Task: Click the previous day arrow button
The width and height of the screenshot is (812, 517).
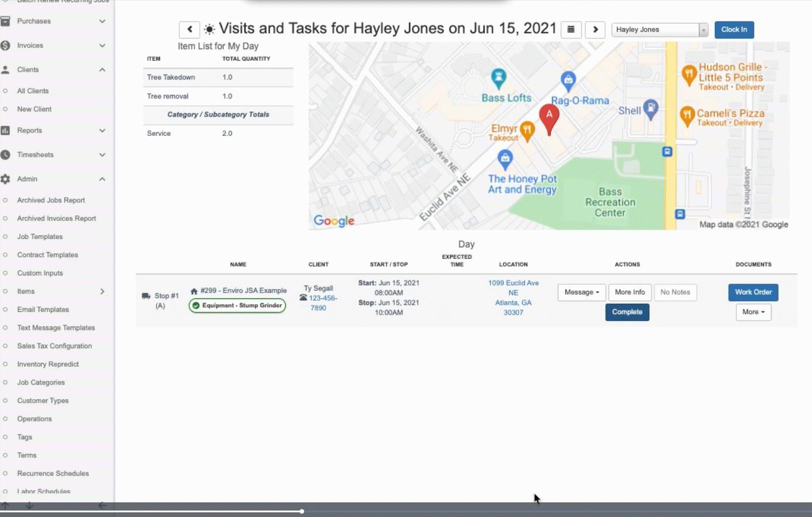Action: (x=189, y=29)
